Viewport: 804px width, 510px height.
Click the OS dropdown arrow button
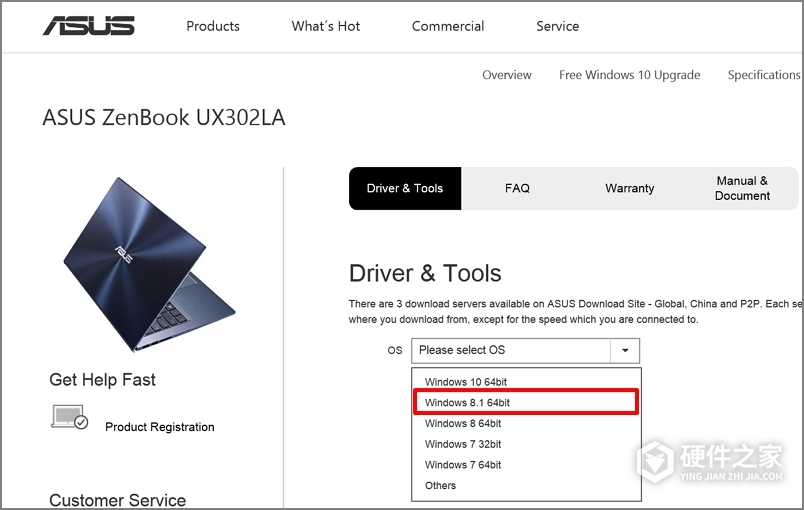pyautogui.click(x=625, y=350)
